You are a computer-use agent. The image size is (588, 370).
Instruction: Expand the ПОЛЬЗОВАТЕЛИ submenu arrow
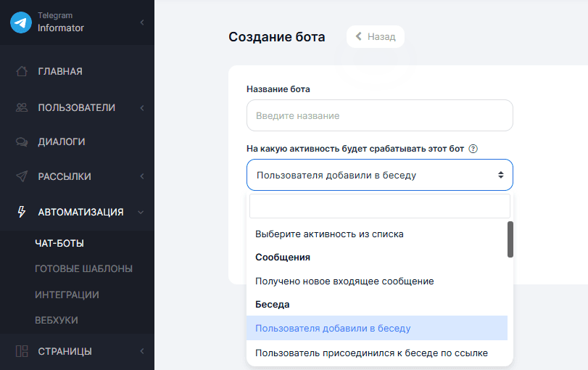click(x=142, y=108)
